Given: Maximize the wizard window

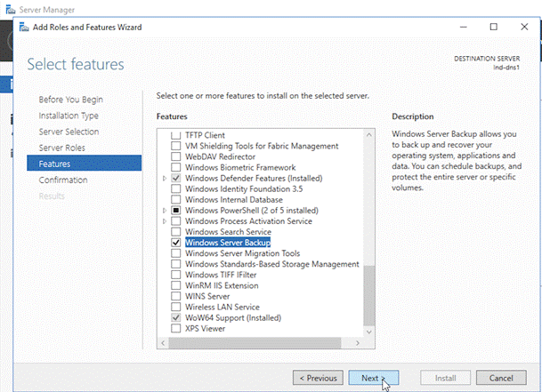Looking at the screenshot, I should click(494, 27).
